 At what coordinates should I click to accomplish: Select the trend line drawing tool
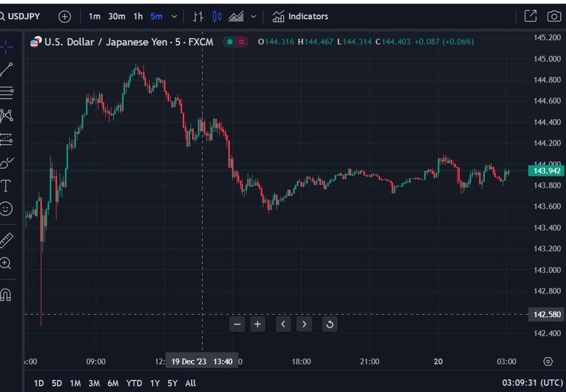(x=6, y=70)
